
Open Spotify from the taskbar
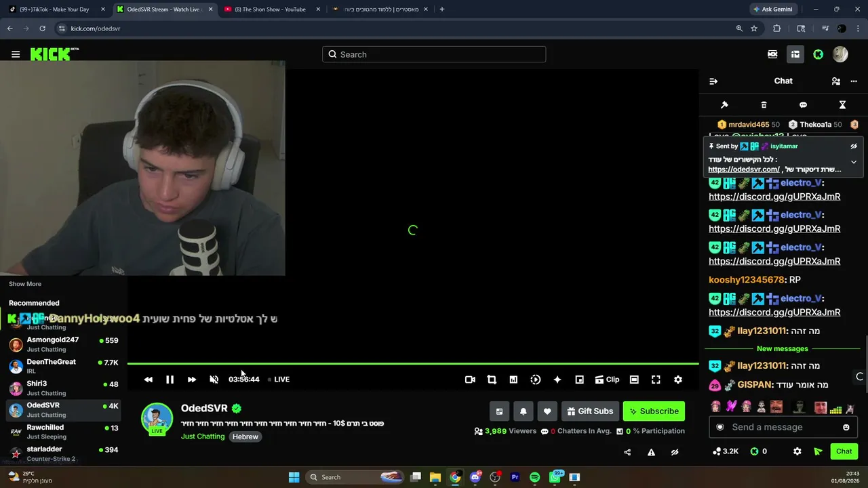click(x=534, y=477)
